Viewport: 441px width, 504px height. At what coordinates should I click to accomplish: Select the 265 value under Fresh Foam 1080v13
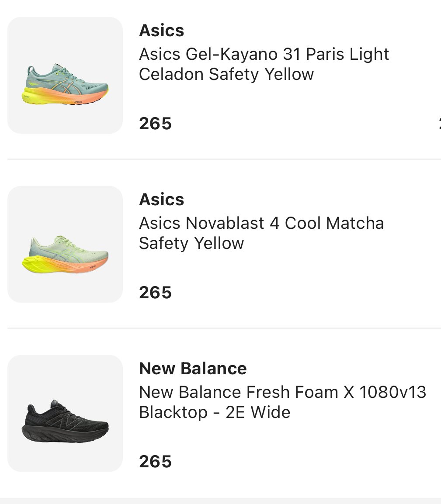155,462
